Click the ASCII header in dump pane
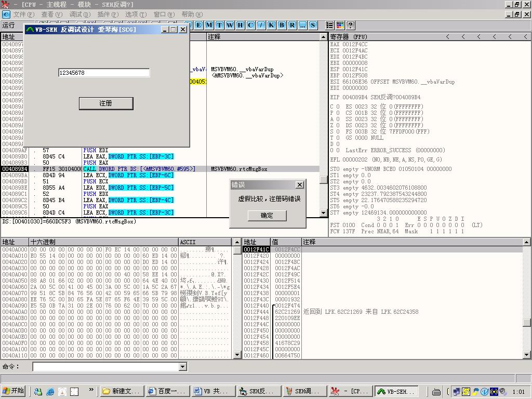This screenshot has width=532, height=399. (x=206, y=242)
